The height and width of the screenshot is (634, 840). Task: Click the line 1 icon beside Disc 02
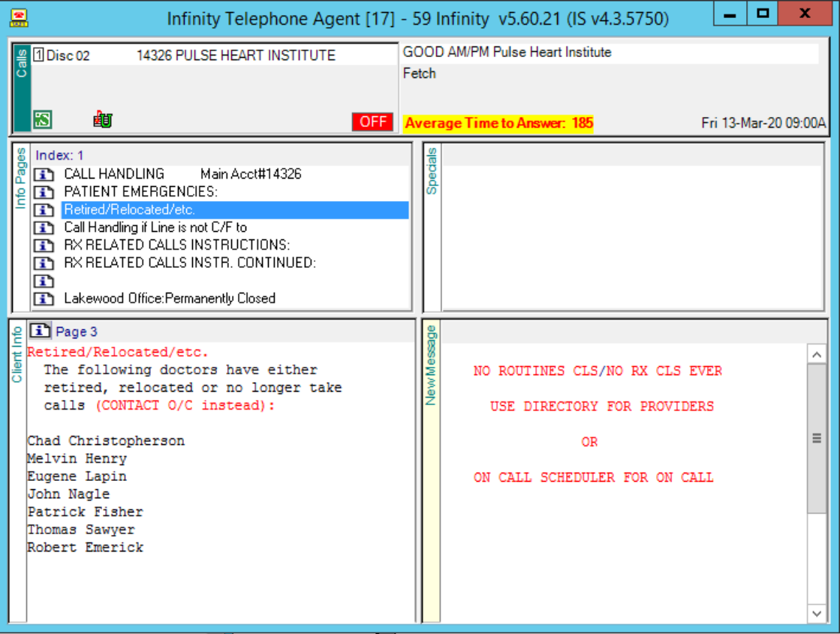click(38, 55)
